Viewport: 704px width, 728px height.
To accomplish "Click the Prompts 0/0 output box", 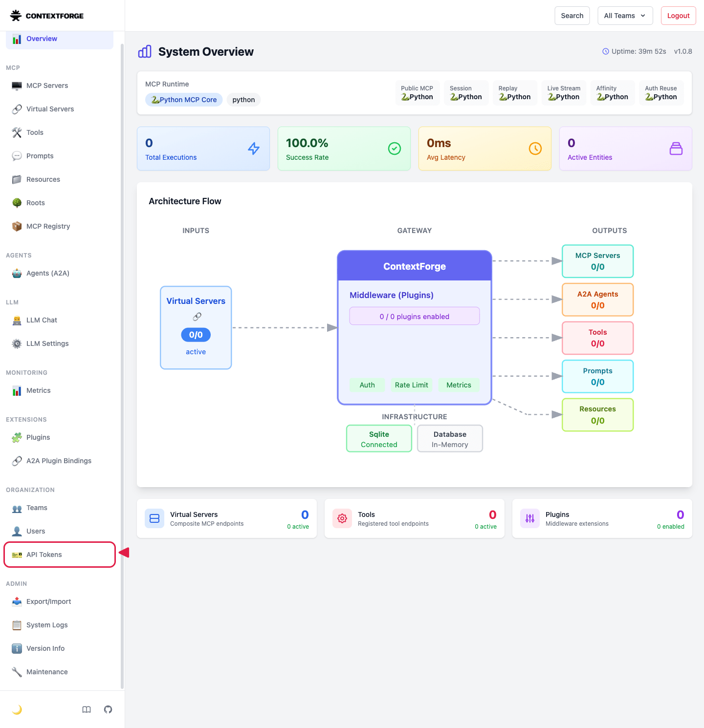I will [597, 377].
